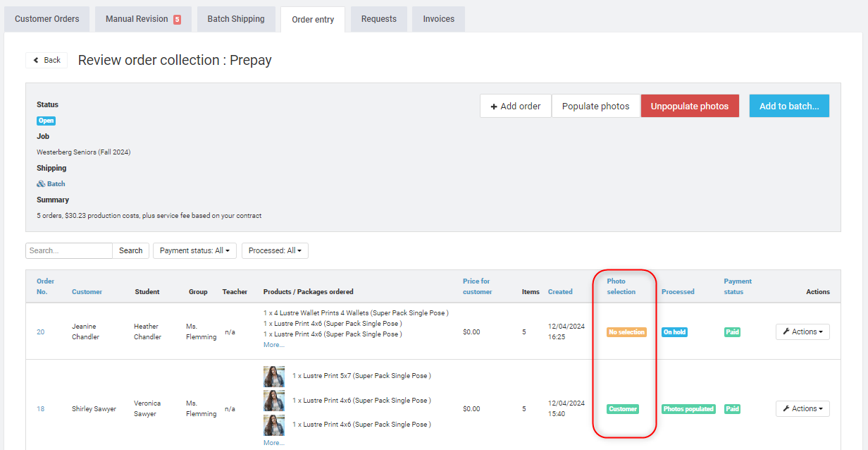This screenshot has height=450, width=868.
Task: Click 4 Lustre Wallet Prints product line
Action: pyautogui.click(x=356, y=312)
